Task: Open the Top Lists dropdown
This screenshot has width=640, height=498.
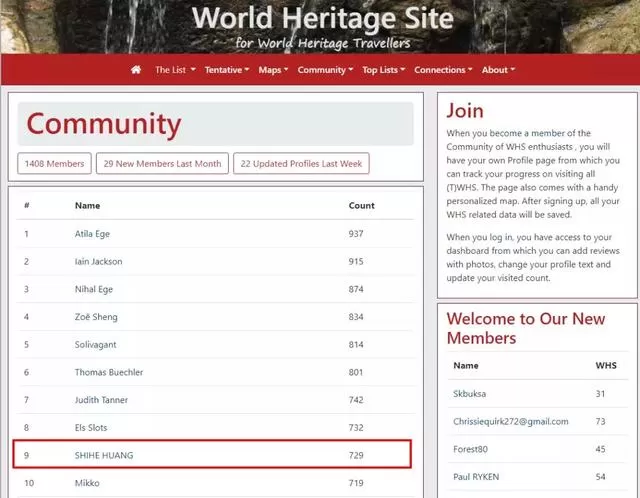Action: (x=384, y=70)
